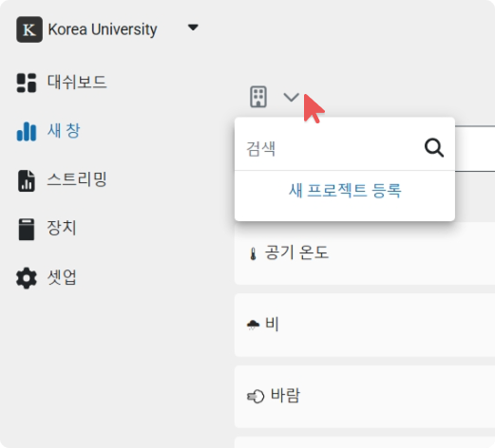
Task: Click the device icon beside 장치
Action: click(27, 230)
